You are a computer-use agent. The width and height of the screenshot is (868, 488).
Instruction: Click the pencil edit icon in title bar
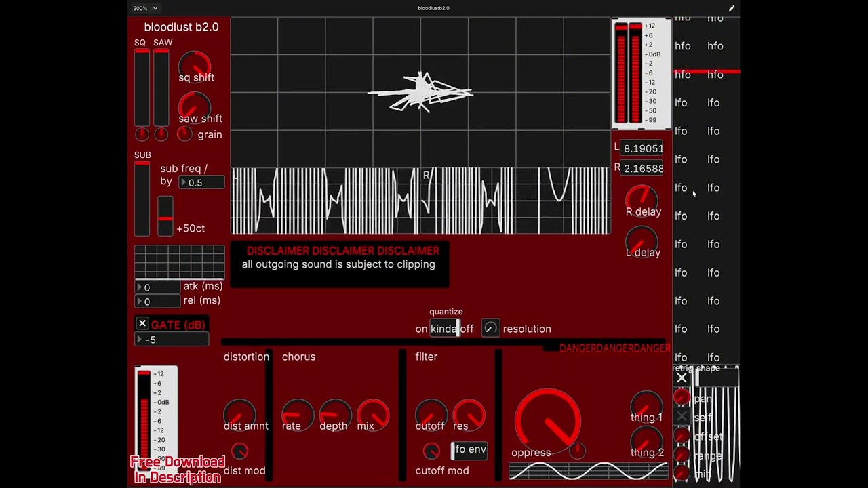tap(732, 8)
